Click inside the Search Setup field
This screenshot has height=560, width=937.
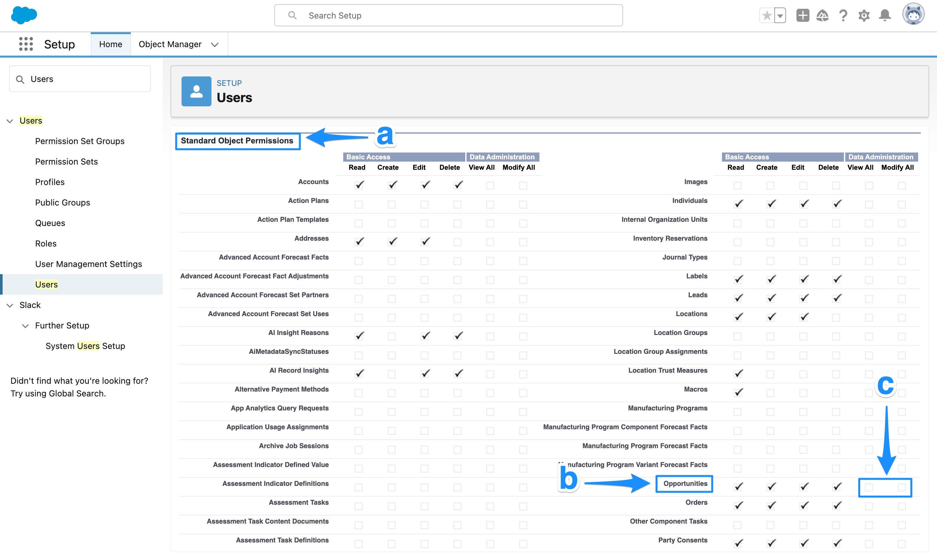(x=447, y=15)
